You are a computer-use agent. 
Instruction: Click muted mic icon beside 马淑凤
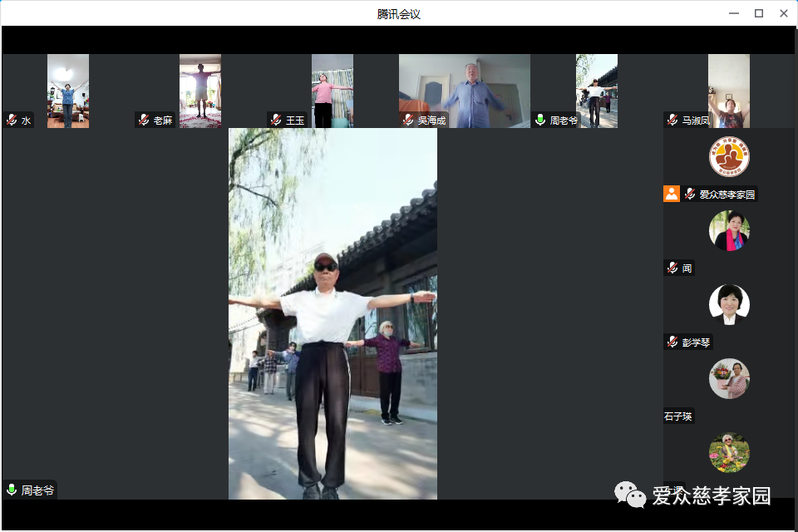(x=672, y=120)
